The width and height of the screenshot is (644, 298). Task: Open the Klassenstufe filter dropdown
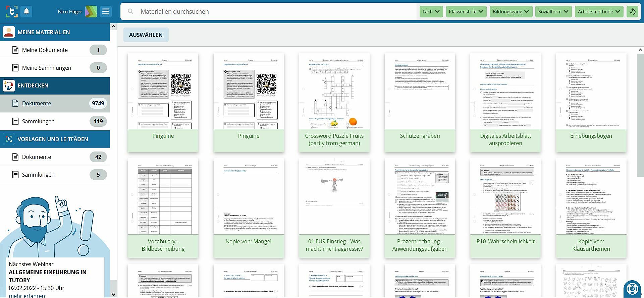[466, 12]
